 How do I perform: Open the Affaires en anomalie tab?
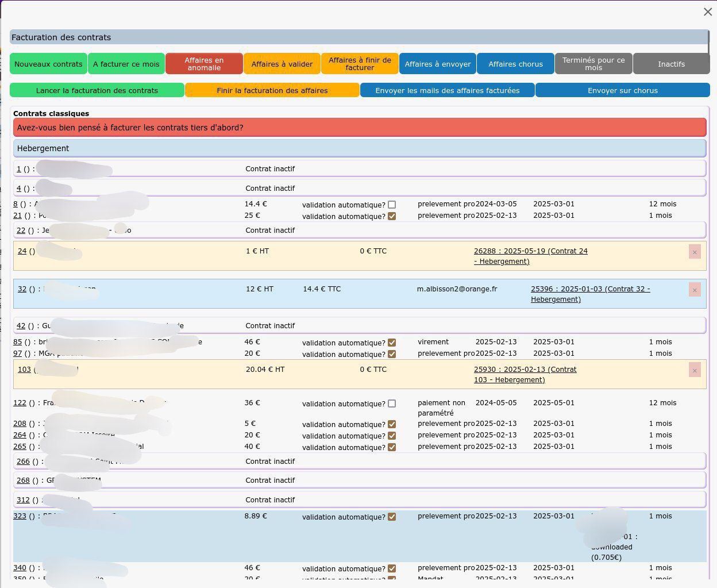[x=204, y=64]
